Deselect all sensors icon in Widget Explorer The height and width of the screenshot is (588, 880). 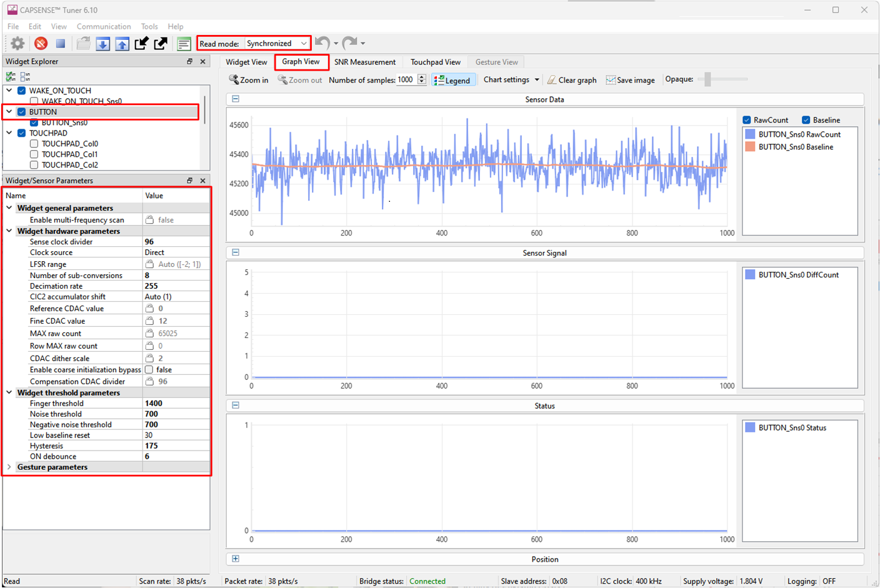tap(25, 77)
